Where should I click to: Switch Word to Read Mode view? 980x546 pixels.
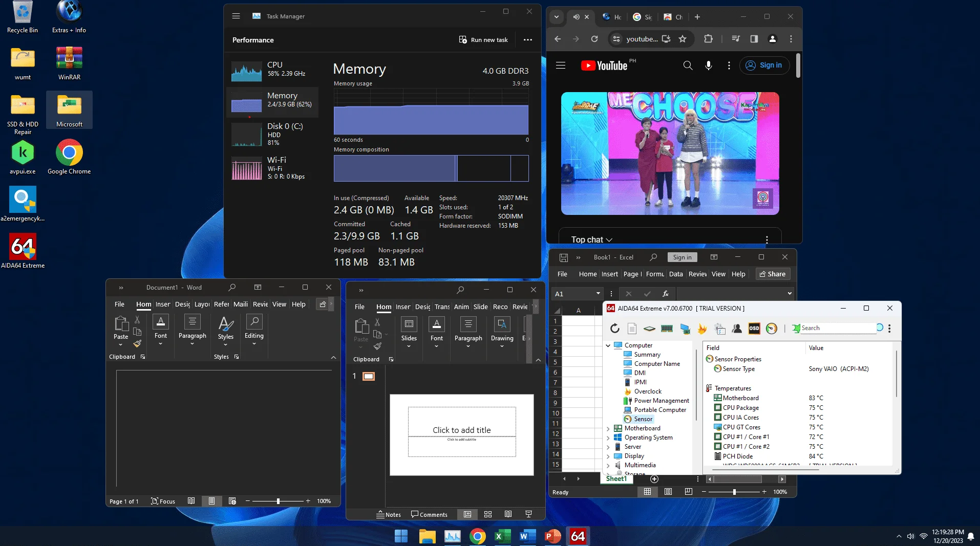(x=191, y=501)
